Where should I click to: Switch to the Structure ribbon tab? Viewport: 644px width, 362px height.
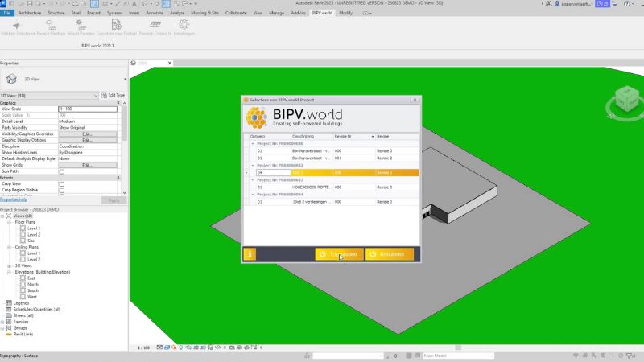56,13
